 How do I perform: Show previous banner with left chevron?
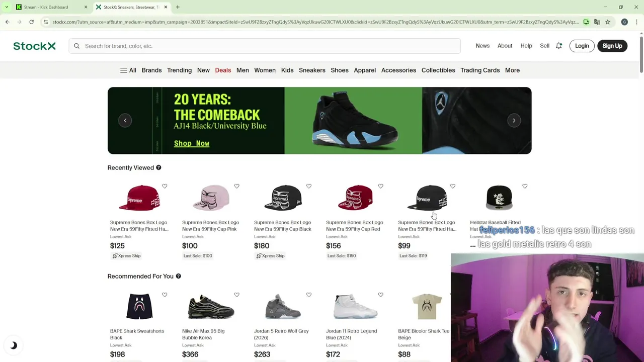point(125,120)
